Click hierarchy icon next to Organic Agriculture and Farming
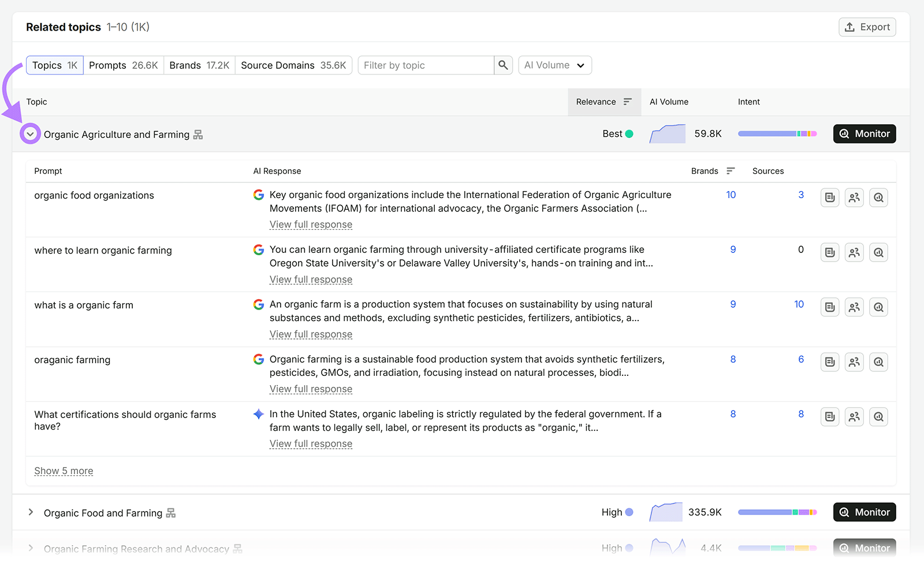The width and height of the screenshot is (924, 563). click(198, 135)
